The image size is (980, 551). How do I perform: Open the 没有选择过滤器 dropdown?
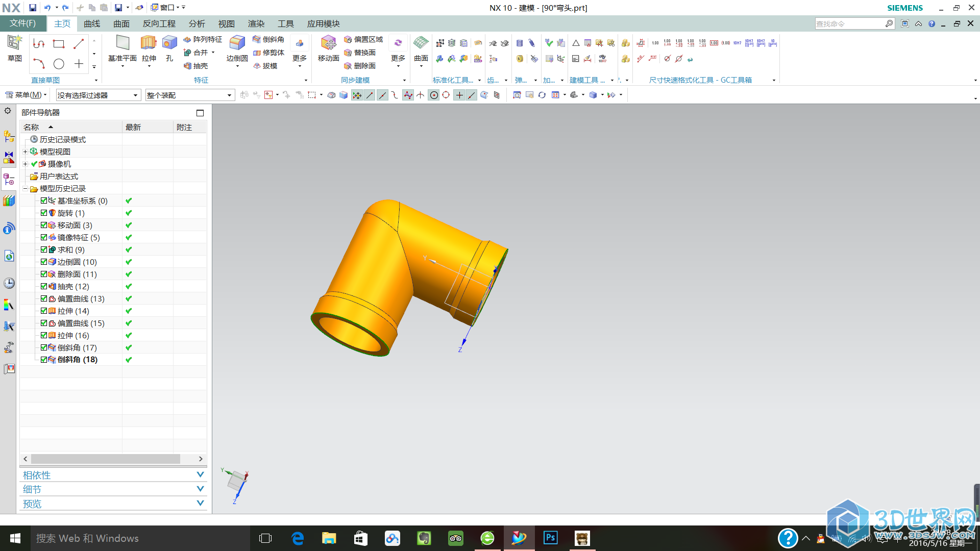[98, 95]
